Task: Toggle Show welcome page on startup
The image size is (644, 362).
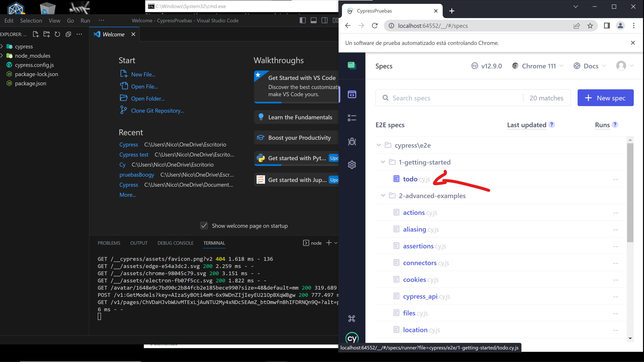Action: coord(204,226)
